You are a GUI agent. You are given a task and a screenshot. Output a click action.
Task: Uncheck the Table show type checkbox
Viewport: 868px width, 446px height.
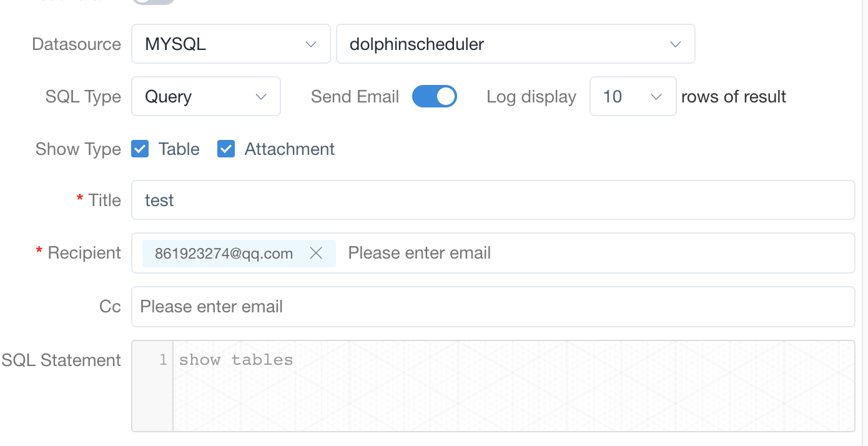[140, 149]
